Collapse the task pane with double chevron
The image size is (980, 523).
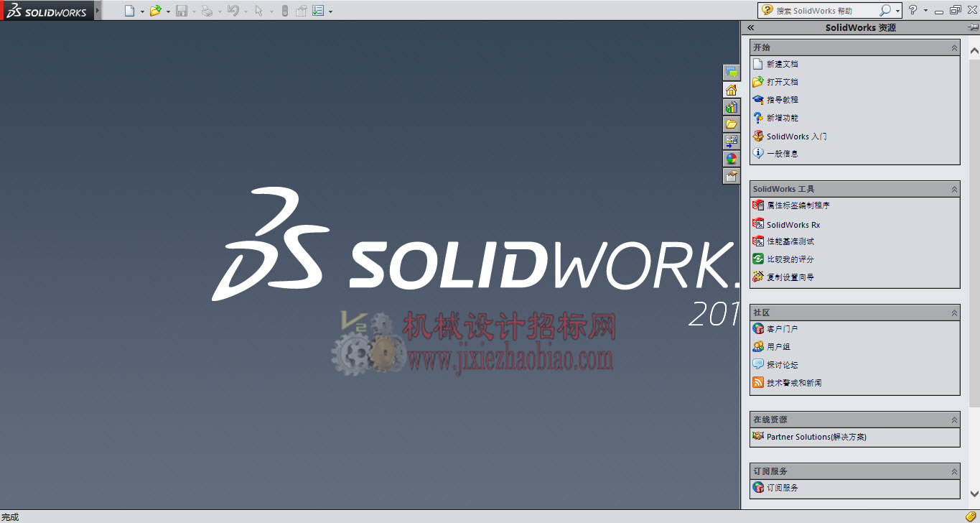coord(750,27)
